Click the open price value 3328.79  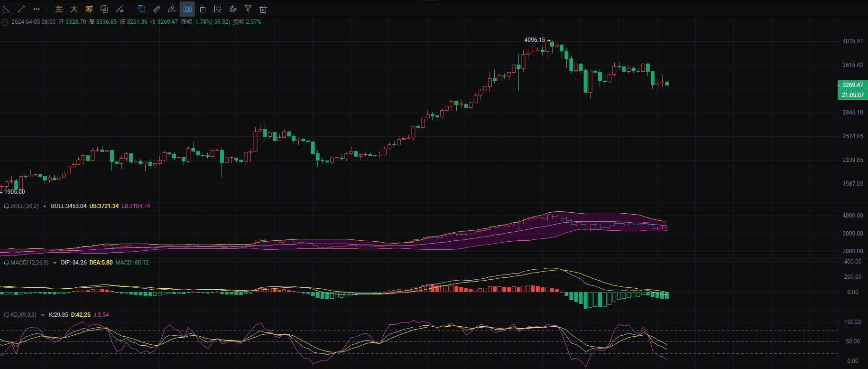coord(76,22)
